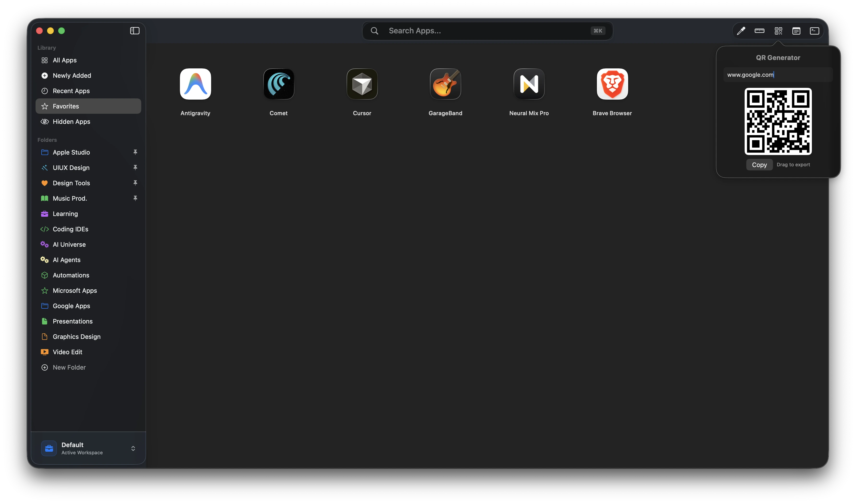Screen dimensions: 858x504
Task: Open the Graphics Design folder
Action: (x=88, y=336)
